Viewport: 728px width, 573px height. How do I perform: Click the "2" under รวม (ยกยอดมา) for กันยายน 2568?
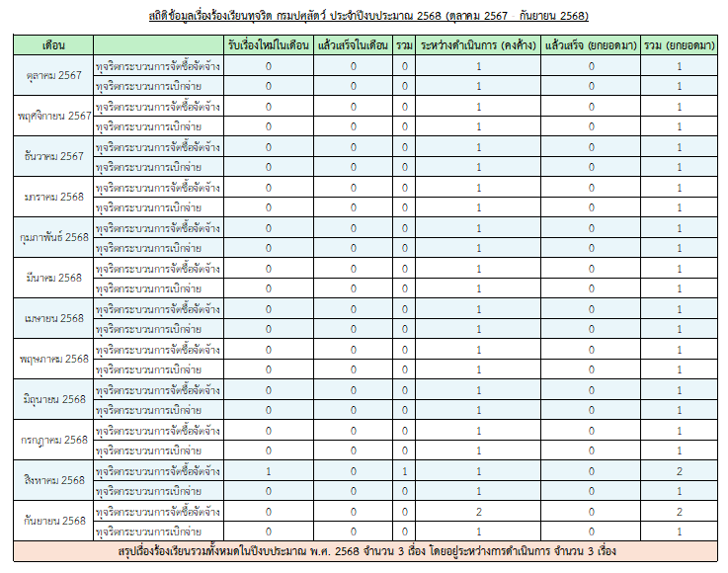(x=680, y=512)
